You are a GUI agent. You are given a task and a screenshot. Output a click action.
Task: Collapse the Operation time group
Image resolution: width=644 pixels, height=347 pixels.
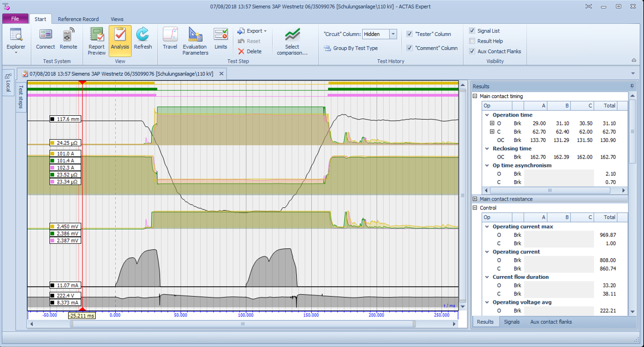pos(487,115)
